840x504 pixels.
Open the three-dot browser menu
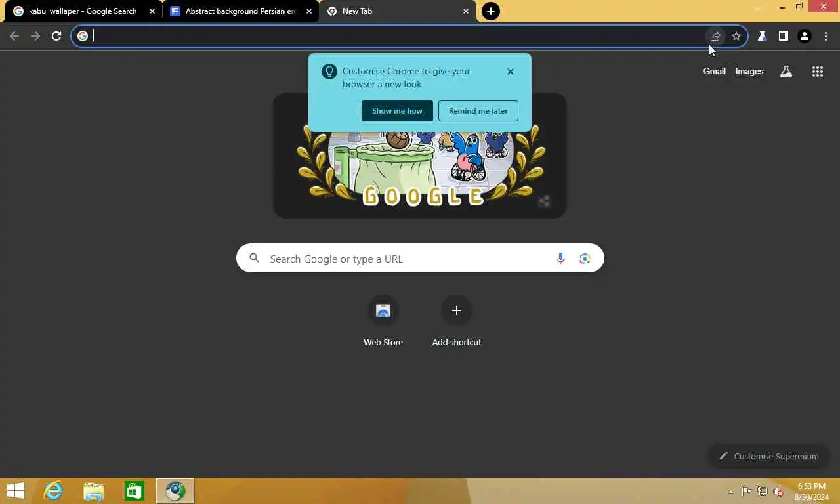(826, 36)
